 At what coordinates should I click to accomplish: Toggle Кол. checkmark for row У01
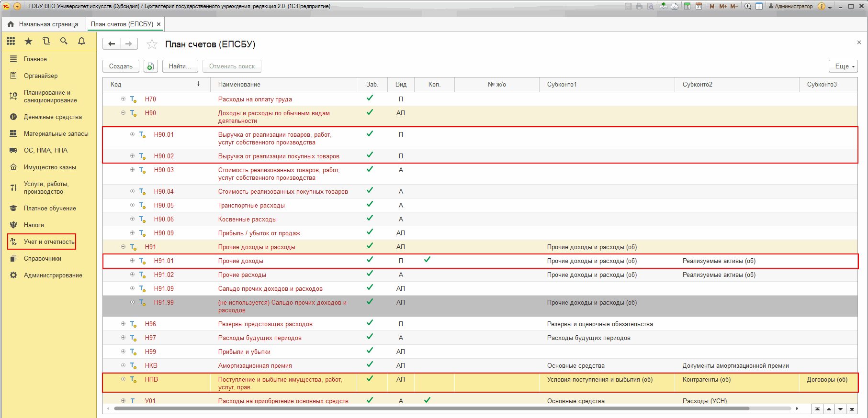pos(427,400)
